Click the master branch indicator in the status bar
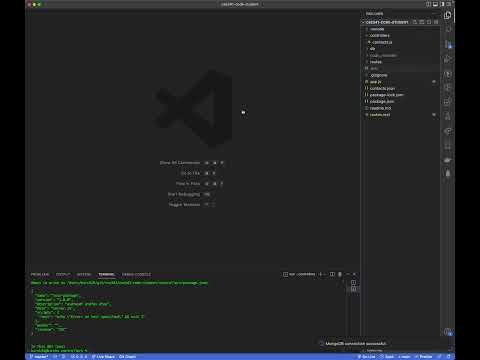This screenshot has height=360, width=480. point(39,357)
